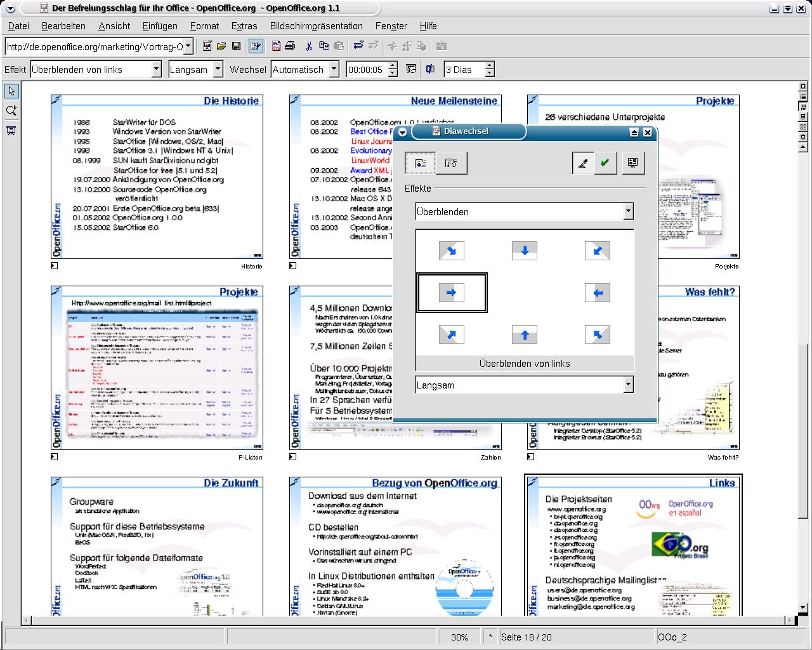Screen dimensions: 812x650
Task: Select the Die Zukunft slide thumbnail
Action: (157, 546)
